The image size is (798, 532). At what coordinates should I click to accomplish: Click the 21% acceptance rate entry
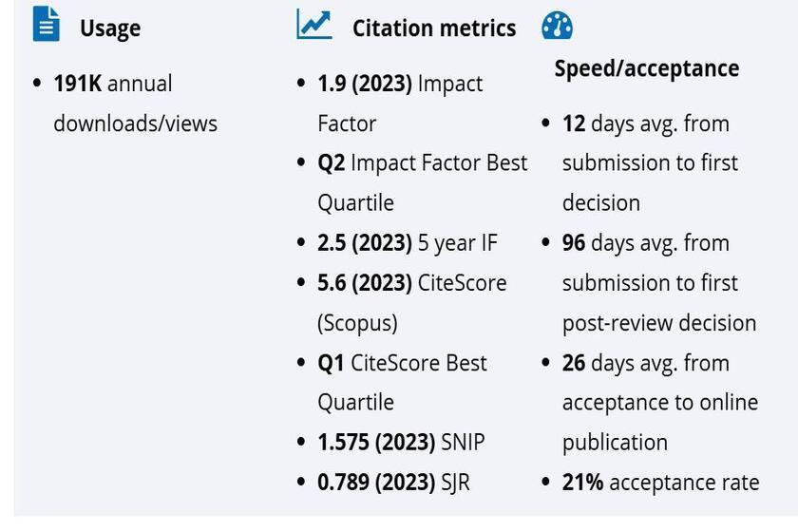pyautogui.click(x=660, y=483)
